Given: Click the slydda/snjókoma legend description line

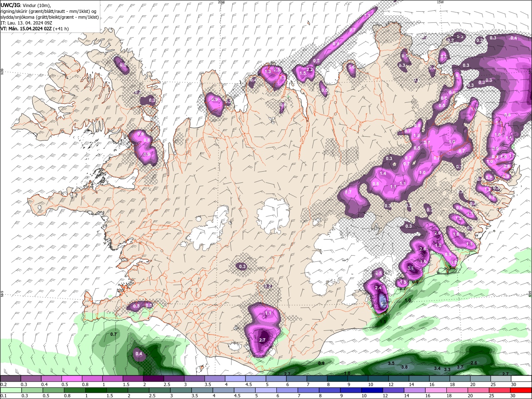Looking at the screenshot, I should point(49,17).
